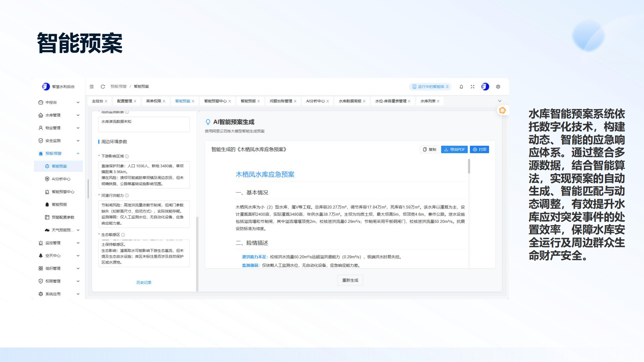Select AI分析中心 in the sidebar
This screenshot has width=644, height=362.
coord(61,179)
